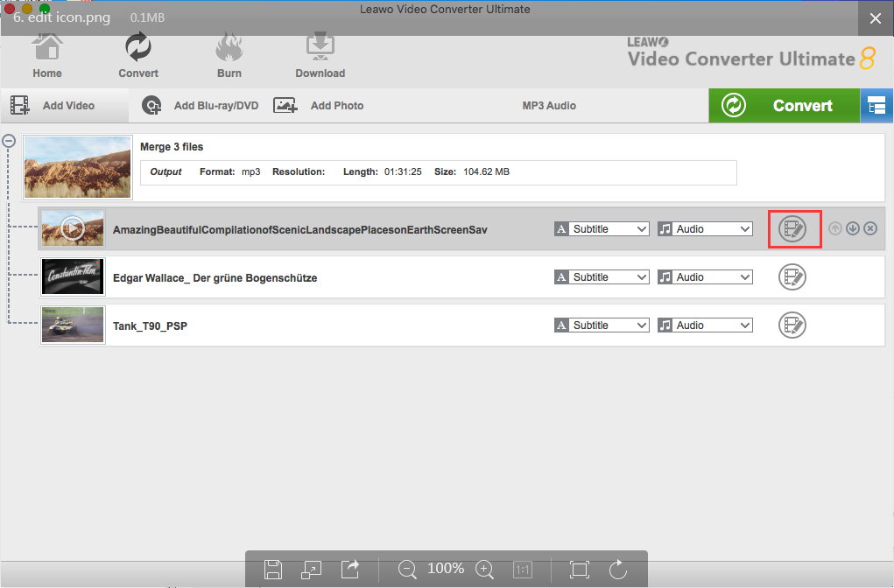Image resolution: width=894 pixels, height=588 pixels.
Task: Zoom in with the plus magnifier
Action: 484,570
